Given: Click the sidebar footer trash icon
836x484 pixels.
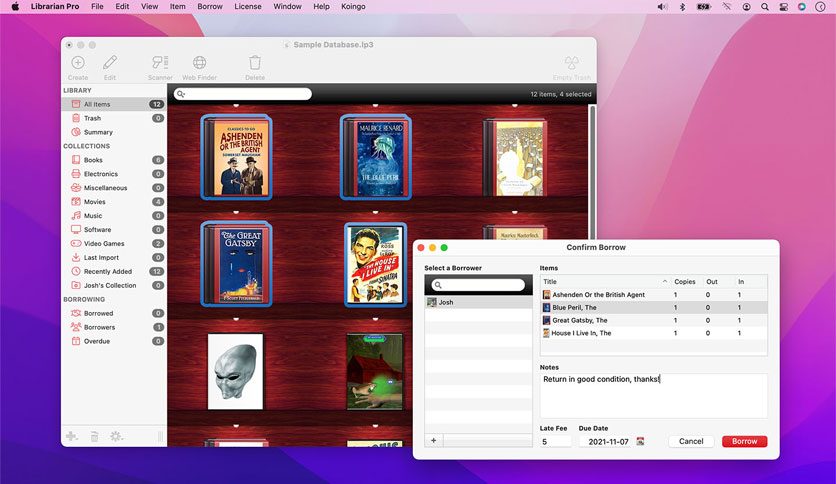Looking at the screenshot, I should pos(94,437).
